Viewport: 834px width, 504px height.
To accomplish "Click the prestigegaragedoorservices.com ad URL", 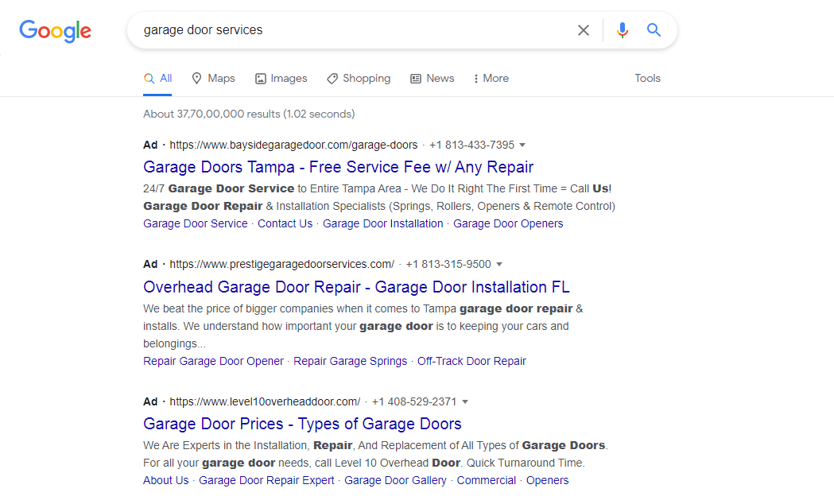I will [282, 264].
